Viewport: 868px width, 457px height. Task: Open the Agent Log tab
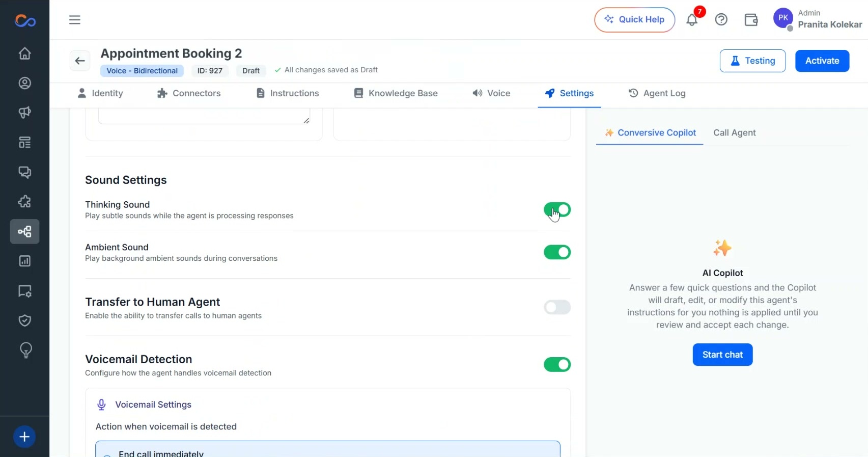pos(657,93)
